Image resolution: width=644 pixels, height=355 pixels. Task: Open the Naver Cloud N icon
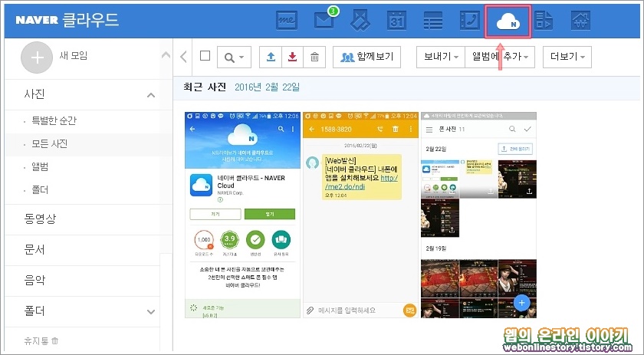[508, 21]
